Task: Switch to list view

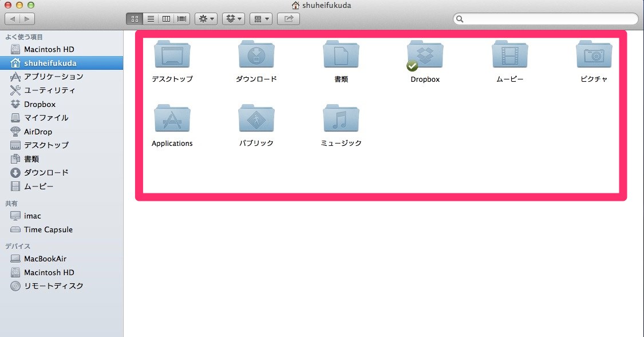Action: pyautogui.click(x=151, y=19)
